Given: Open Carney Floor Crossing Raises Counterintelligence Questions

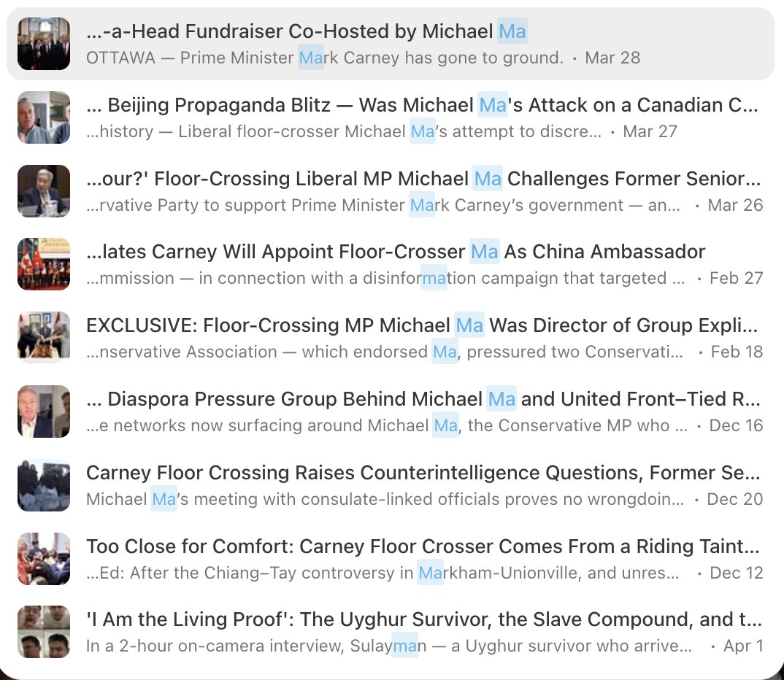Looking at the screenshot, I should click(390, 484).
